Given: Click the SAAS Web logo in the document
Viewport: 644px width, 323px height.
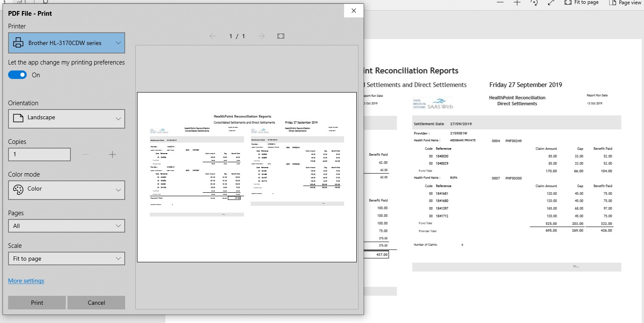Looking at the screenshot, I should (433, 104).
